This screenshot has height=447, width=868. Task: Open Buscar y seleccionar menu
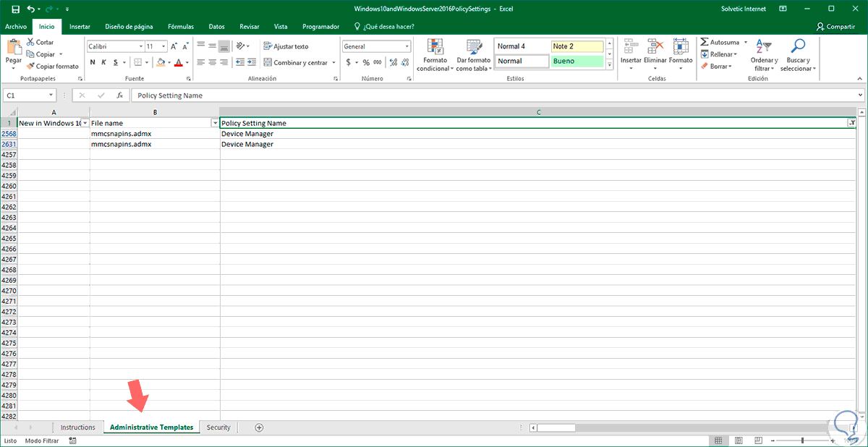click(797, 55)
